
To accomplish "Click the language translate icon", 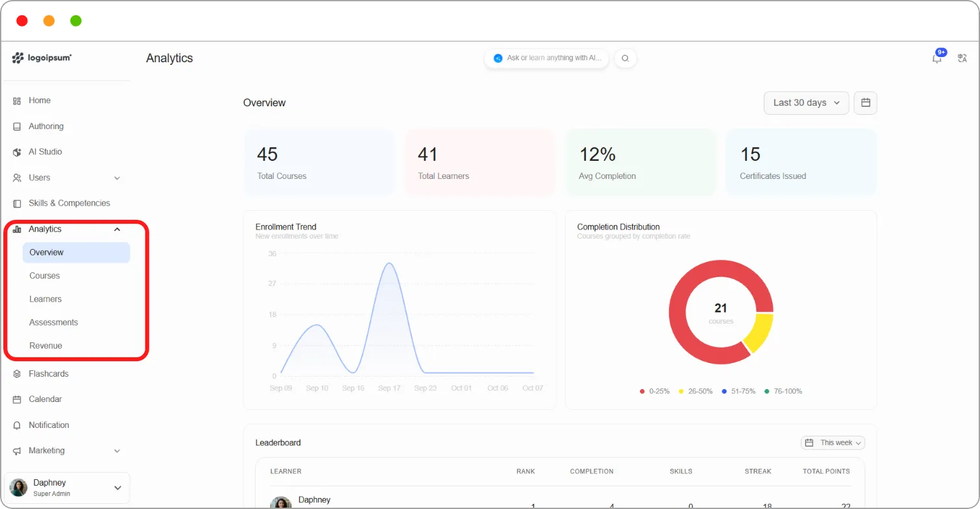I will click(962, 58).
